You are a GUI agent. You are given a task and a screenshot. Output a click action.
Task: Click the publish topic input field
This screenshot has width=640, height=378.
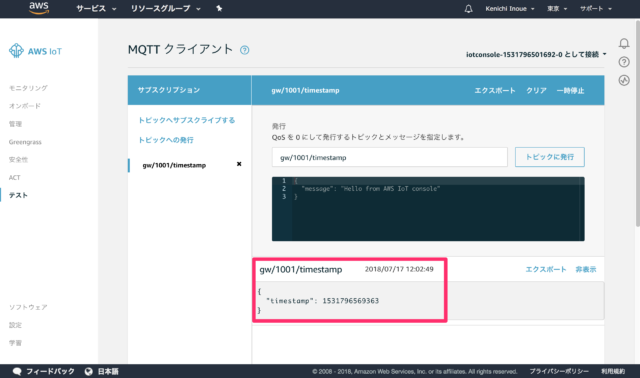coord(390,157)
